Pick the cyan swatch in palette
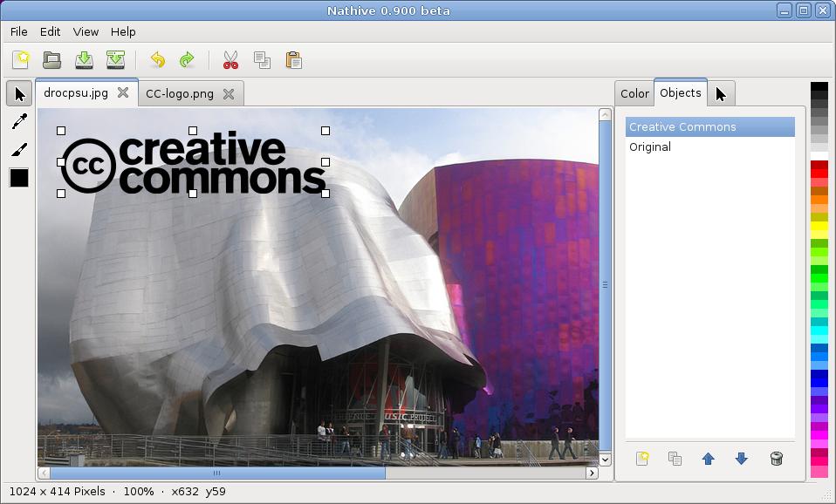836x504 pixels. (x=819, y=330)
